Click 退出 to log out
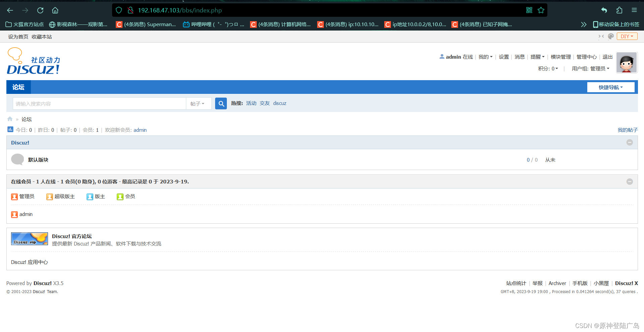 [x=607, y=57]
